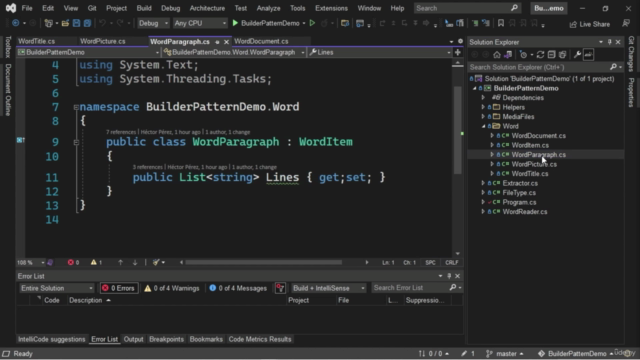Toggle the 0 of 4 Warnings filter
The height and width of the screenshot is (360, 640).
172,288
